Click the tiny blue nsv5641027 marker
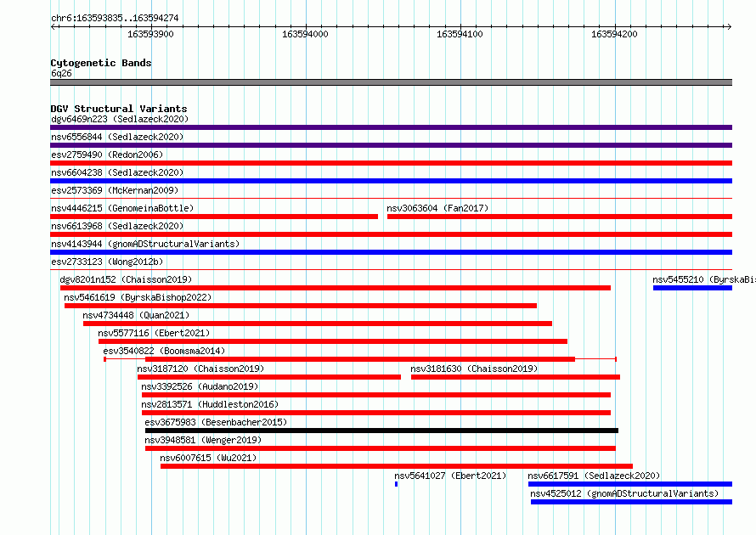756x535 pixels. 397,484
